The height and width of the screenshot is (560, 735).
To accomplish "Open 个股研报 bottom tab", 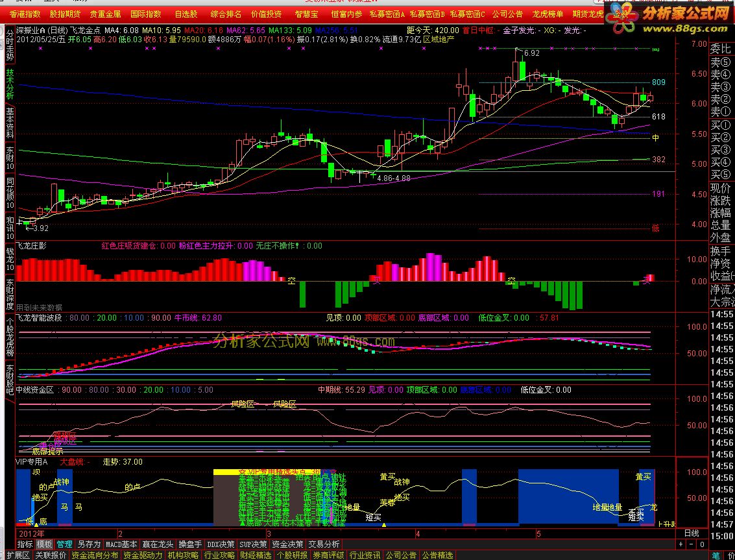I will click(x=292, y=555).
